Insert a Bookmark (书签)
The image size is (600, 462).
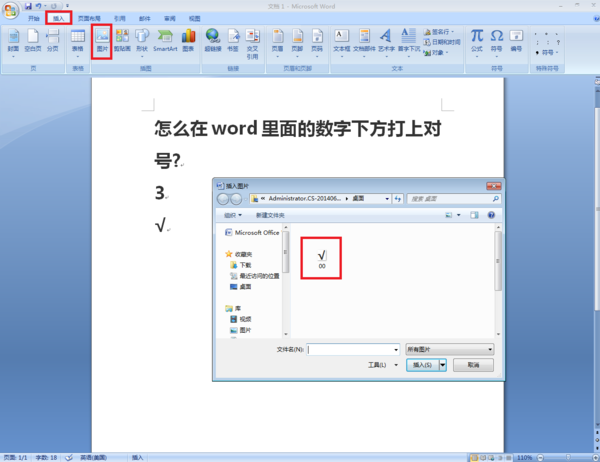point(233,41)
